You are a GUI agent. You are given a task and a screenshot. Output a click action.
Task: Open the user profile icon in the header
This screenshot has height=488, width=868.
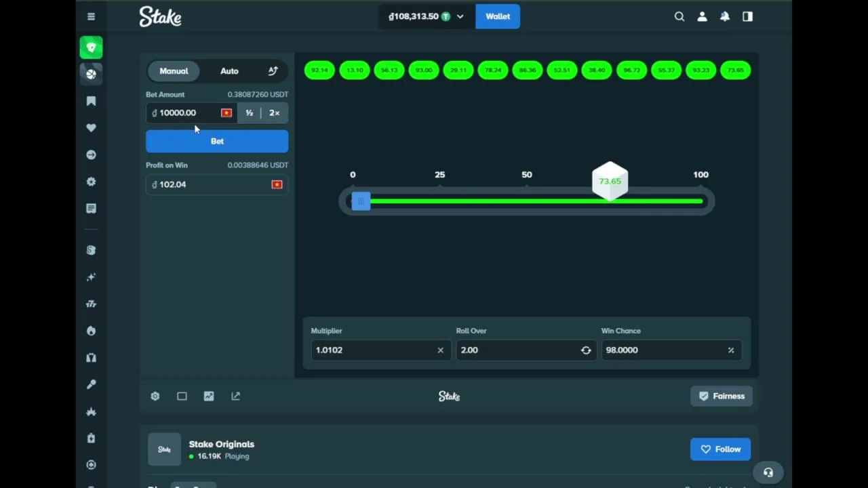[702, 16]
